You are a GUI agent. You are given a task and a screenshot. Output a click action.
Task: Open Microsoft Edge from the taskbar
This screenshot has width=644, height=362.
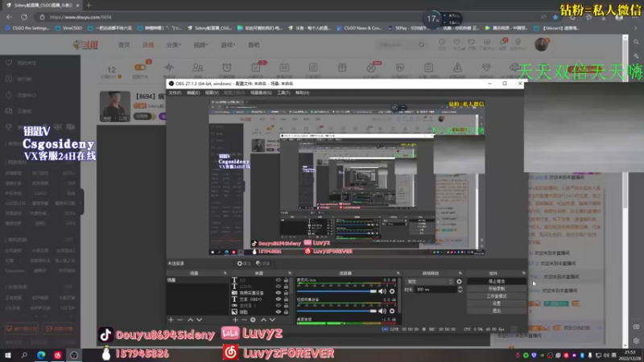click(x=41, y=355)
